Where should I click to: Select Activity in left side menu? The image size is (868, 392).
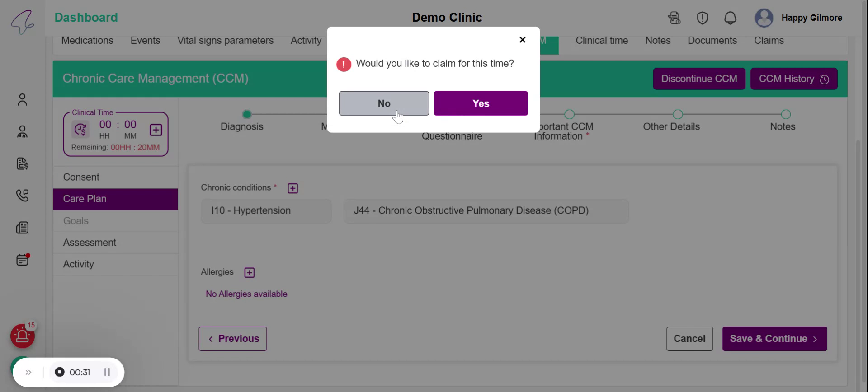click(116, 264)
